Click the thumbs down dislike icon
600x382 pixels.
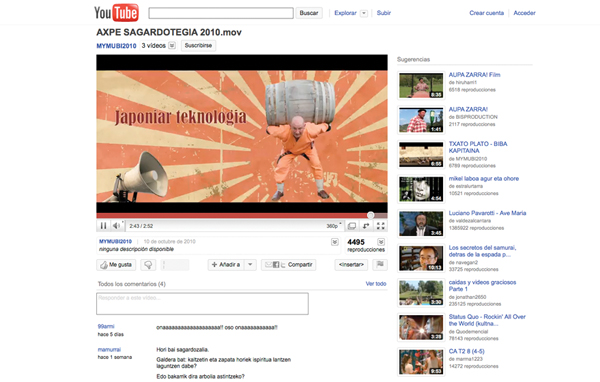point(148,265)
